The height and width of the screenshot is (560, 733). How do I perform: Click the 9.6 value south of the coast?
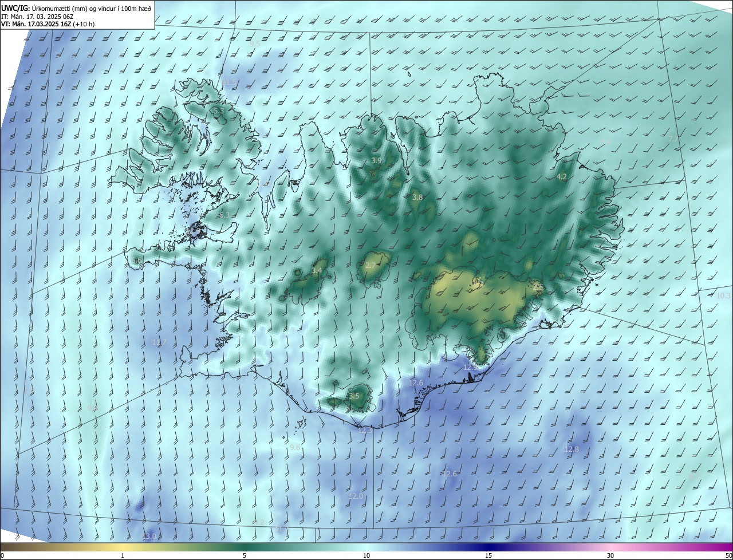click(x=295, y=448)
